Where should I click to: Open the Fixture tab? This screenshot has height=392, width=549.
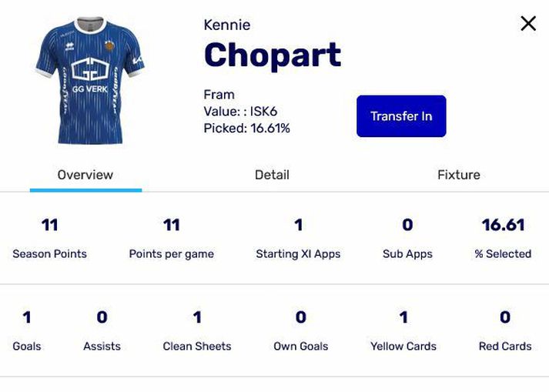[x=459, y=175]
